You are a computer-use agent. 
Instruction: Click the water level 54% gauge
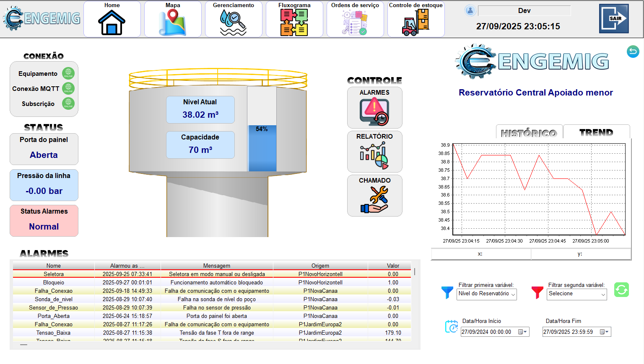(262, 148)
